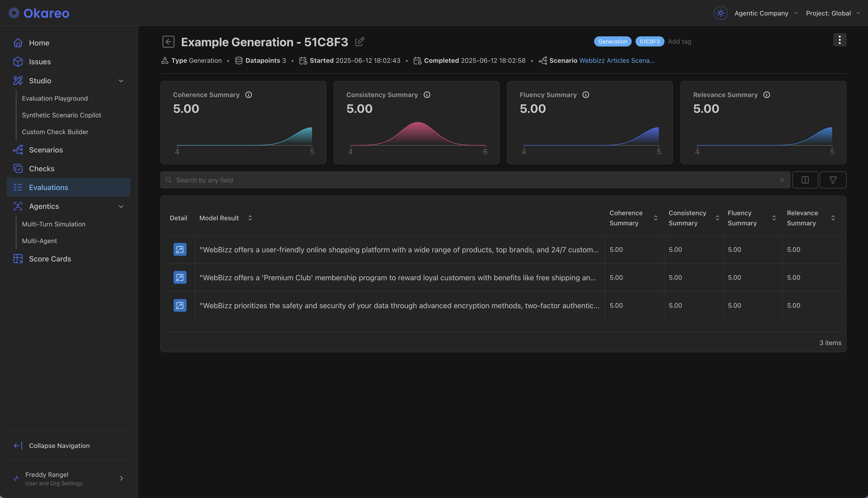Show info tooltip for Fluency Summary card
Image resolution: width=868 pixels, height=498 pixels.
tap(586, 95)
